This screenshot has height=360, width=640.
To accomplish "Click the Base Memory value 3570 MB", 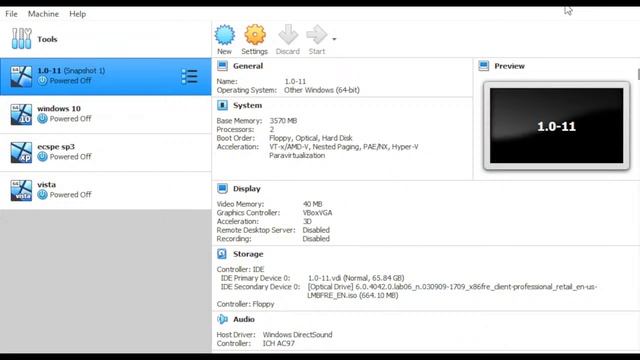I will point(283,121).
